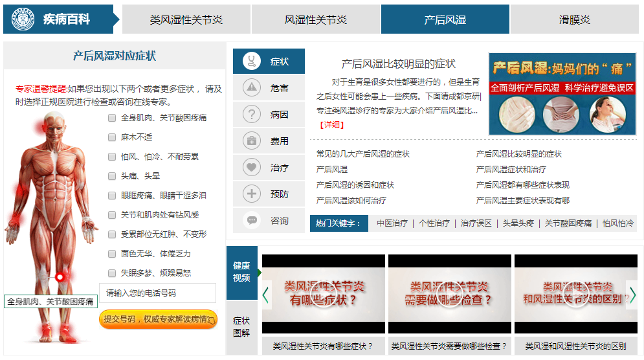Click the hospital logo beside 疾病百科

[x=20, y=19]
